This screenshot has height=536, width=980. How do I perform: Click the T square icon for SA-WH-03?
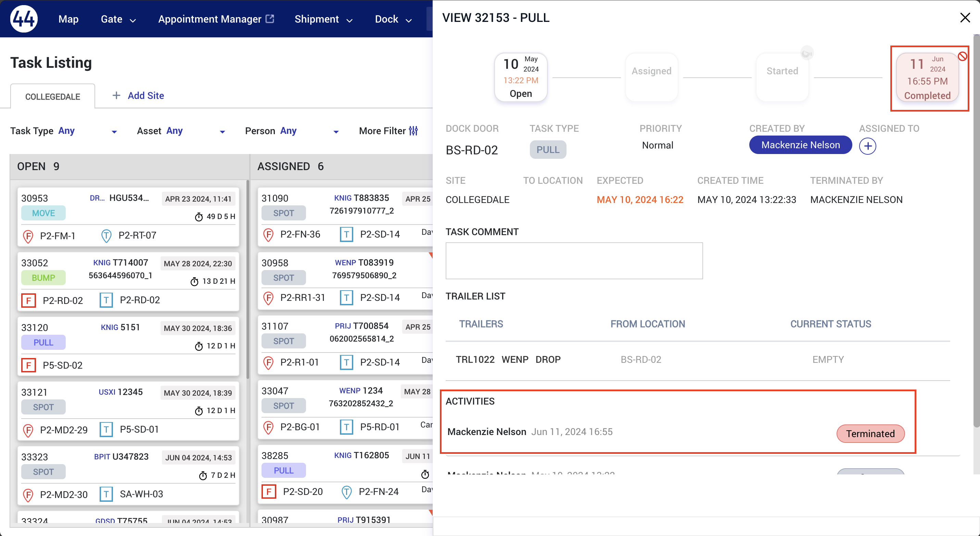[106, 494]
